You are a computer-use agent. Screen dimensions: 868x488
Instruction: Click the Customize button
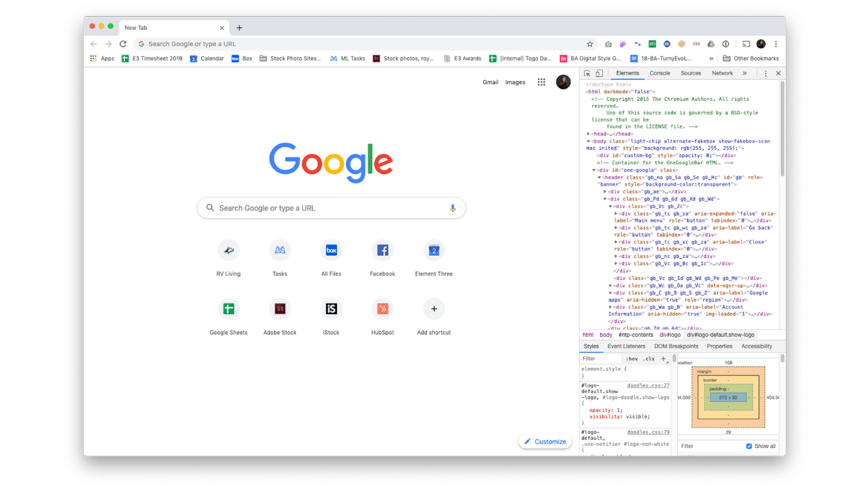pos(545,442)
